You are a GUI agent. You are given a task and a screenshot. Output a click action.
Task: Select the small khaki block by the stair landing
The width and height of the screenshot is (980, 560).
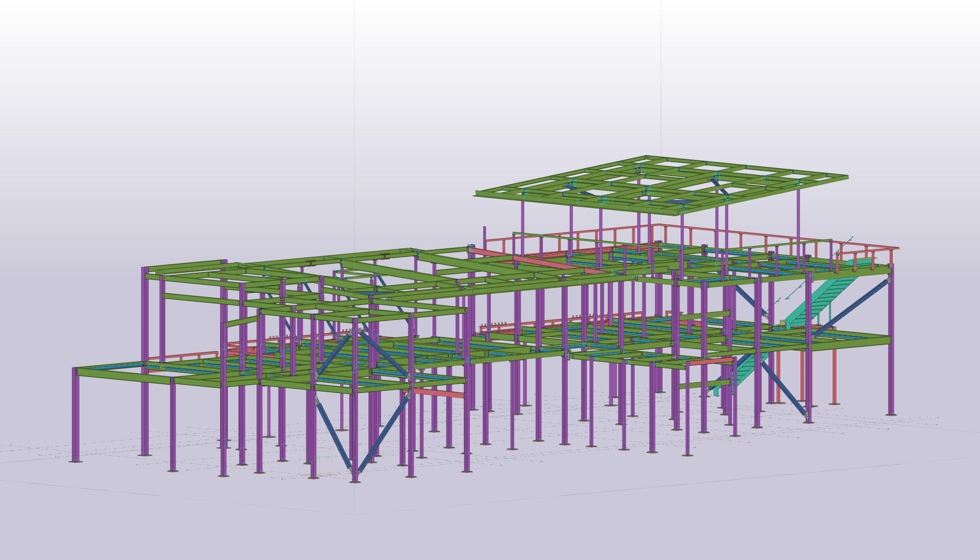coord(782,322)
